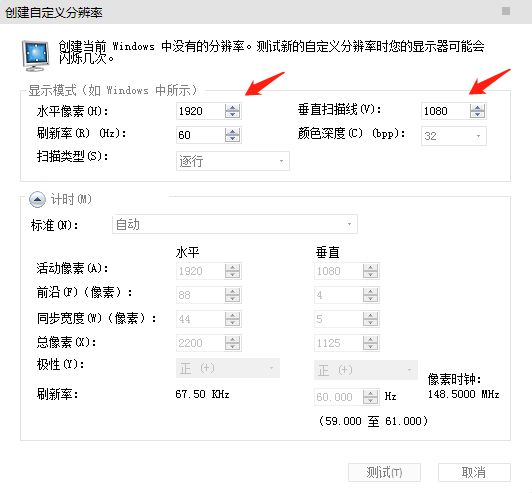This screenshot has width=532, height=493.
Task: Click the 测试 test button
Action: pos(384,472)
